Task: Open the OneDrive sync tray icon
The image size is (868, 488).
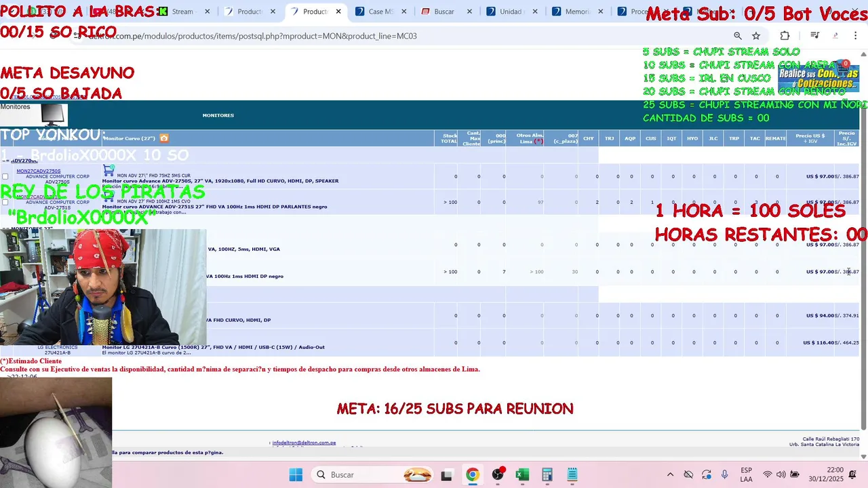Action: click(x=688, y=474)
